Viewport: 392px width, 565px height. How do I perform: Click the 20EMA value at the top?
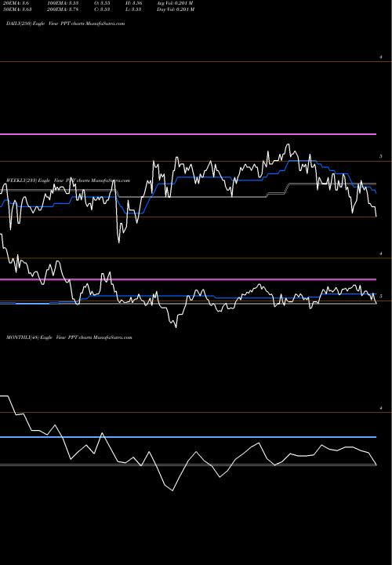point(16,3)
